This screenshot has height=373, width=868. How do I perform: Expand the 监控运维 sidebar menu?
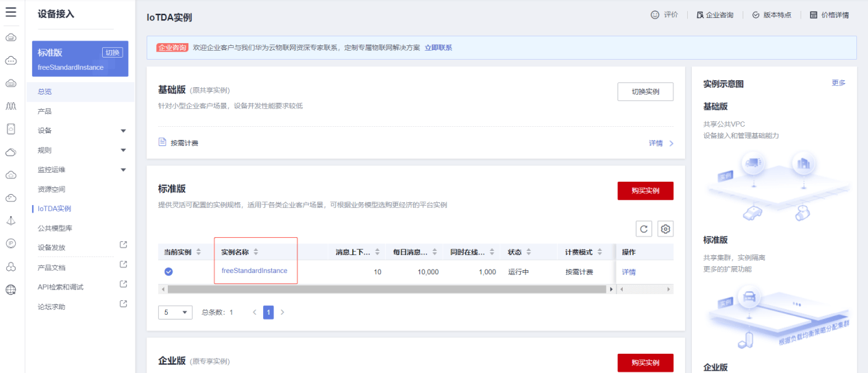[123, 169]
